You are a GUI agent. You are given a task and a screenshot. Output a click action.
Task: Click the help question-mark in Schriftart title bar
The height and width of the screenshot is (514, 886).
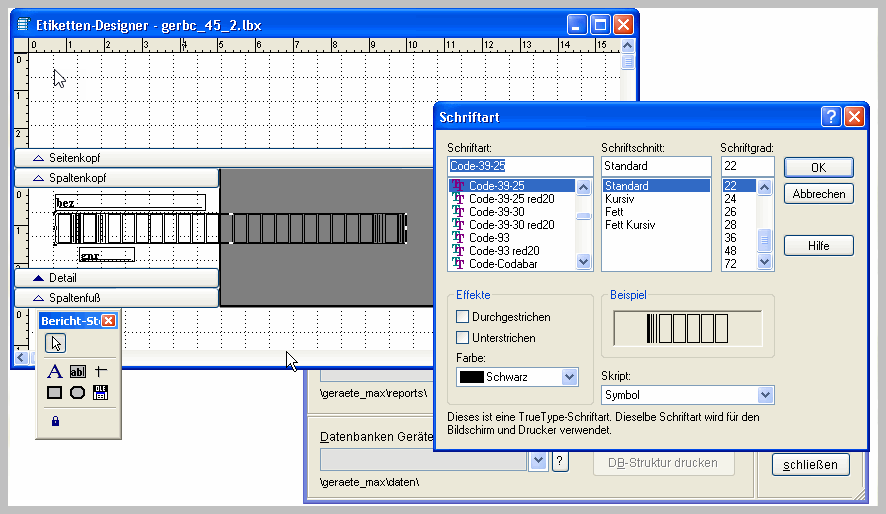(831, 117)
